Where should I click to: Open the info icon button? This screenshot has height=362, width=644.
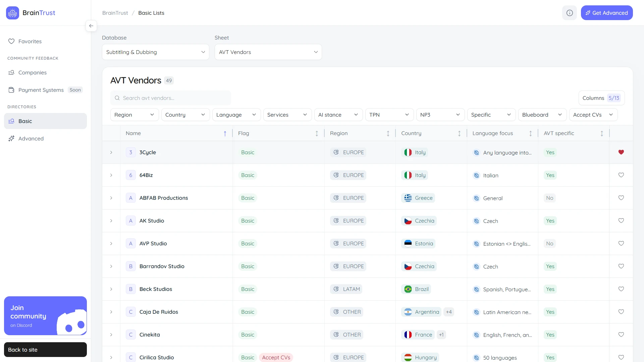coord(570,13)
